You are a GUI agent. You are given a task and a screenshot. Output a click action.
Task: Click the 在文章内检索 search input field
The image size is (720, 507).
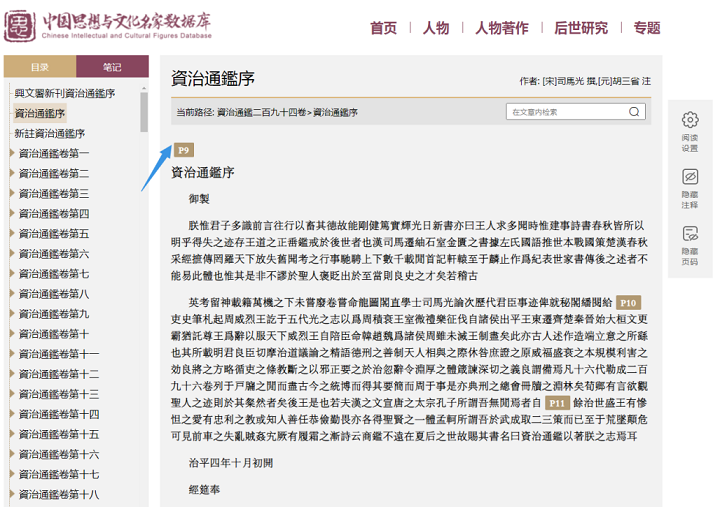click(565, 112)
